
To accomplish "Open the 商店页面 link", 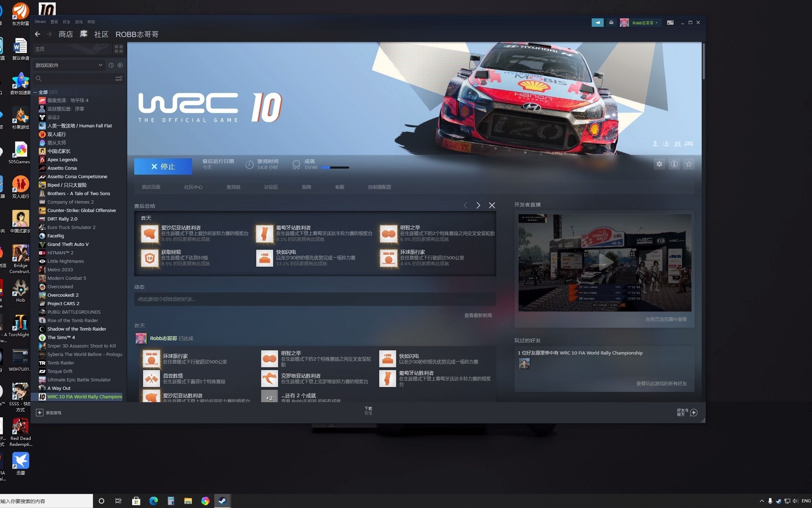I will (x=151, y=187).
